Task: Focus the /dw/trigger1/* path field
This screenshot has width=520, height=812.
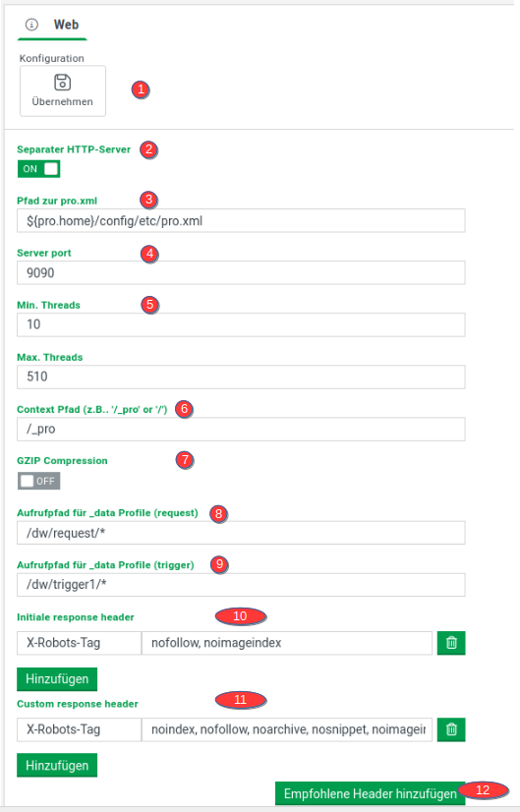Action: coord(241,585)
